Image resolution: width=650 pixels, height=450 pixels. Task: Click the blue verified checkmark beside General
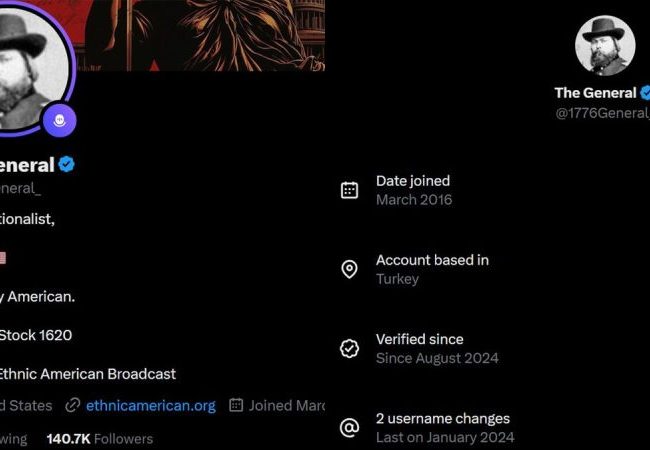point(66,165)
